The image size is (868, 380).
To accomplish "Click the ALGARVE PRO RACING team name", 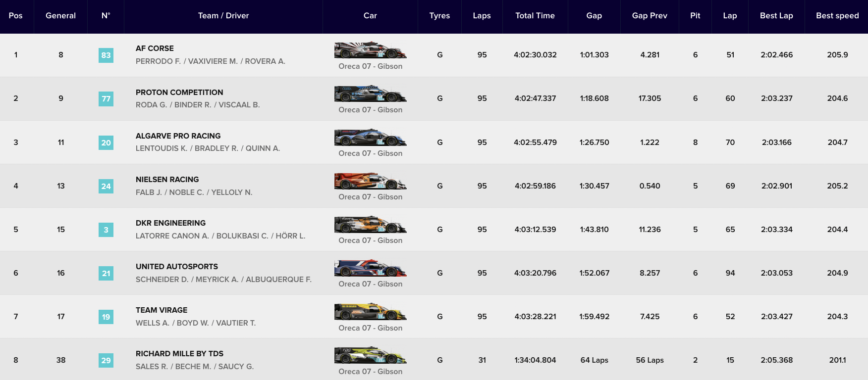I will 178,136.
